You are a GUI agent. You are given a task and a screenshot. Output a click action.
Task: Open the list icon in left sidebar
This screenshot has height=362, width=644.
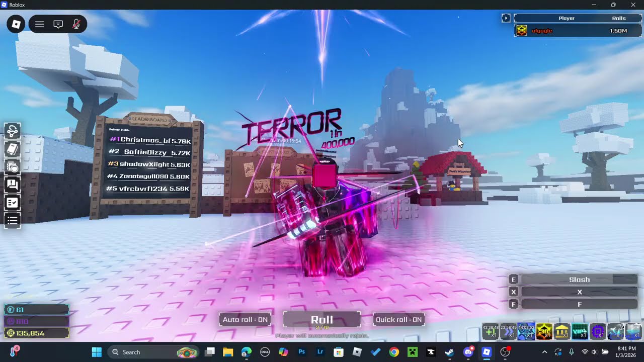click(x=13, y=220)
